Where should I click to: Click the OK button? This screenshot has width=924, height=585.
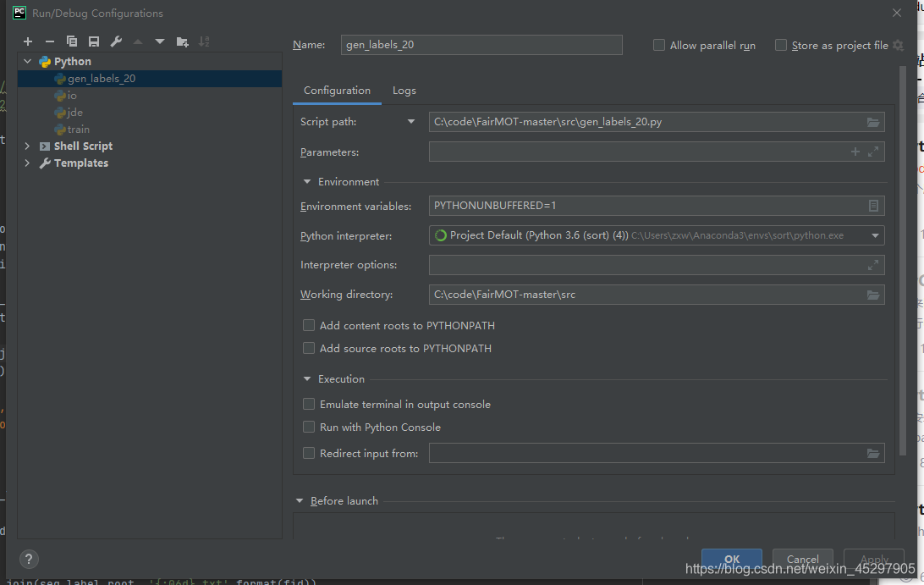(731, 559)
